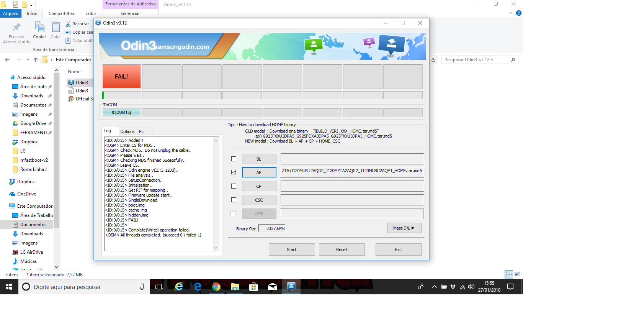Check the BL file checkbox
Viewport: 644px width, 325px height.
234,159
